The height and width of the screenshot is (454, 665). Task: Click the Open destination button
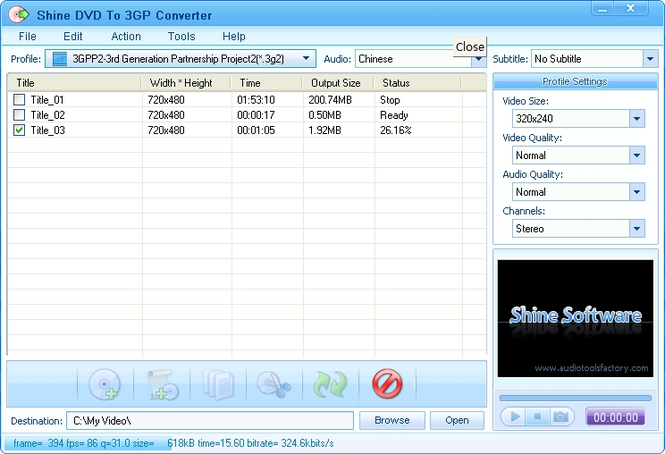click(457, 420)
